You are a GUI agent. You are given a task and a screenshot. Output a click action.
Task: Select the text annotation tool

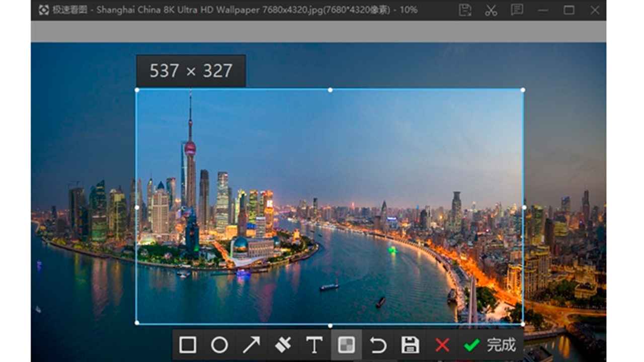(314, 345)
